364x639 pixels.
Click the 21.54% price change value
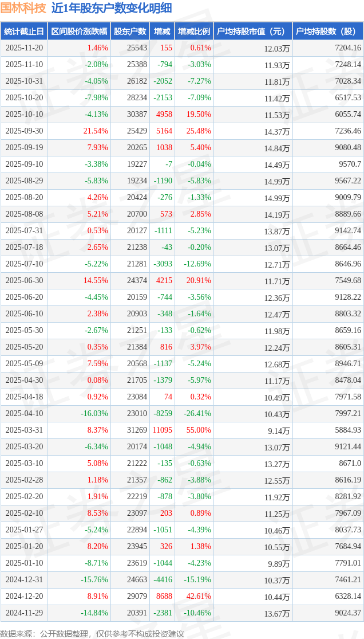[96, 131]
